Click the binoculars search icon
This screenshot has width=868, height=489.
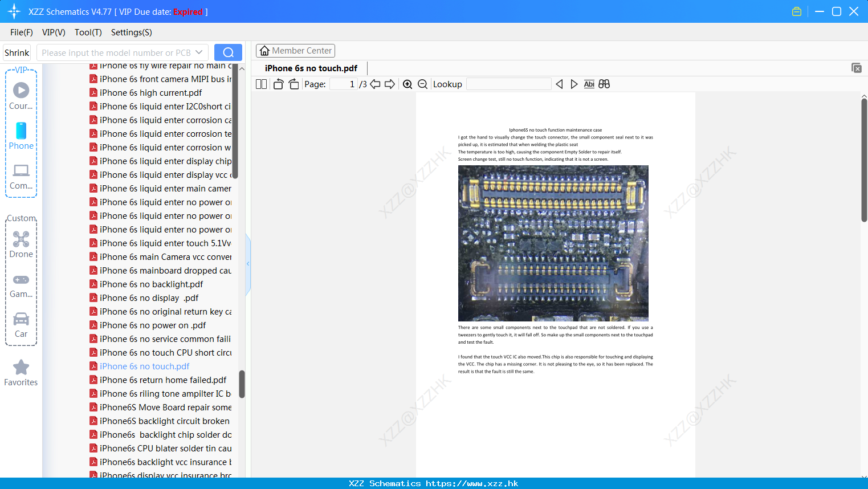coord(604,84)
